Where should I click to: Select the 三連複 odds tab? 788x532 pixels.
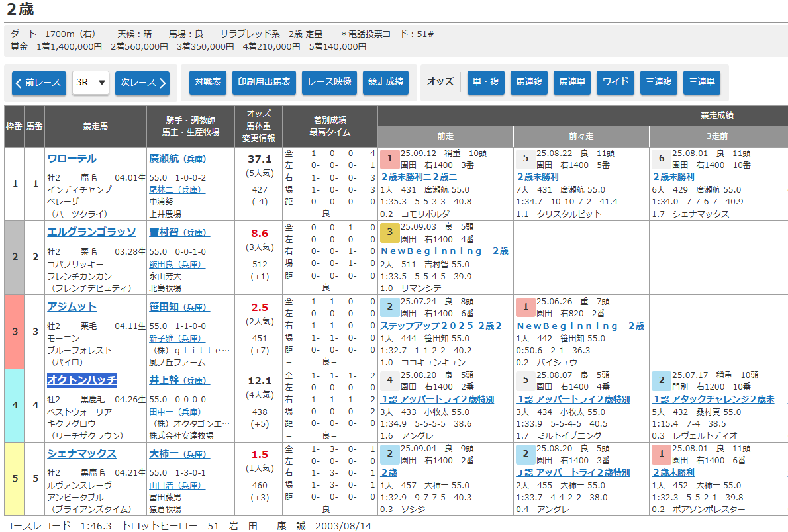coord(658,82)
